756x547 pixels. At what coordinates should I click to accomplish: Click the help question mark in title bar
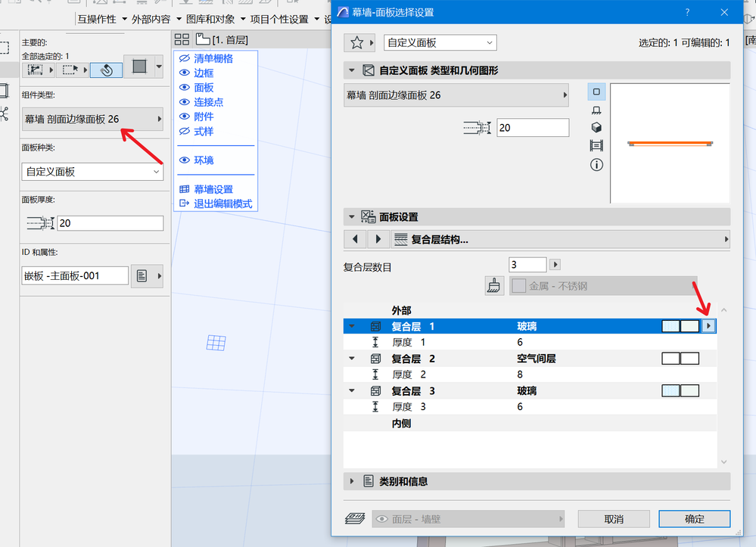(688, 12)
